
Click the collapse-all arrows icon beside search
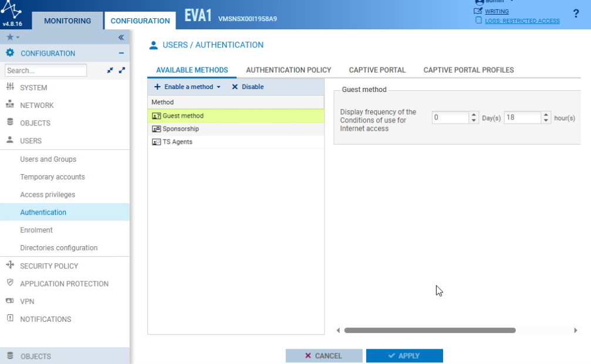(x=110, y=70)
